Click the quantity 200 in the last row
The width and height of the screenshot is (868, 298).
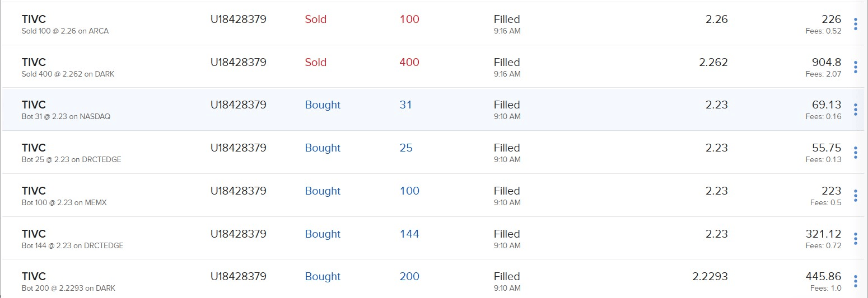coord(409,277)
